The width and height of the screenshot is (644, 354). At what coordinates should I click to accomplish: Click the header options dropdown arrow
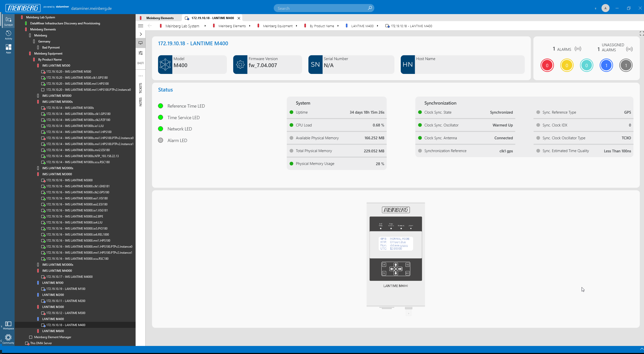[x=595, y=9]
